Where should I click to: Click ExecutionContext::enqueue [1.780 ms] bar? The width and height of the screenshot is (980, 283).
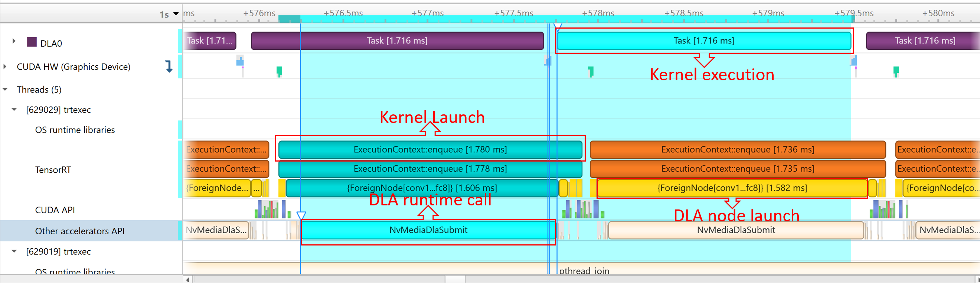tap(430, 150)
